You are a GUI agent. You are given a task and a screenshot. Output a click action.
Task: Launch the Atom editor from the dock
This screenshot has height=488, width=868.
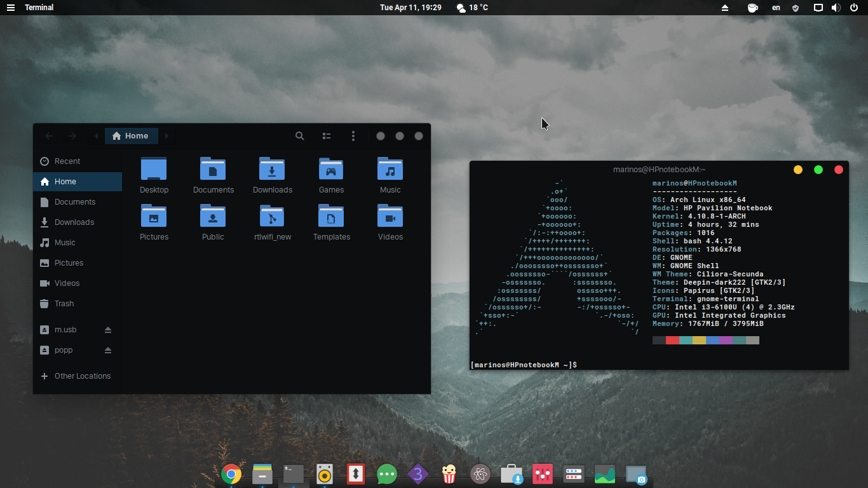click(480, 474)
